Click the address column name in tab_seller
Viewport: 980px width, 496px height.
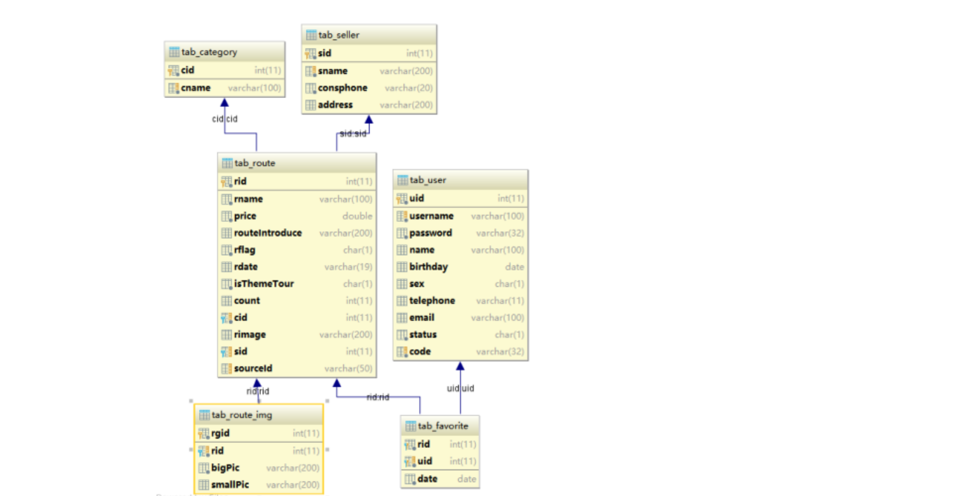pos(336,105)
